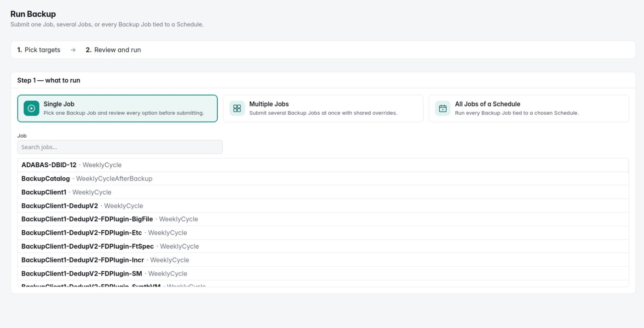Select BackupClient1-DedupV2-FDPlugin-SM job
The height and width of the screenshot is (328, 644).
tap(323, 273)
